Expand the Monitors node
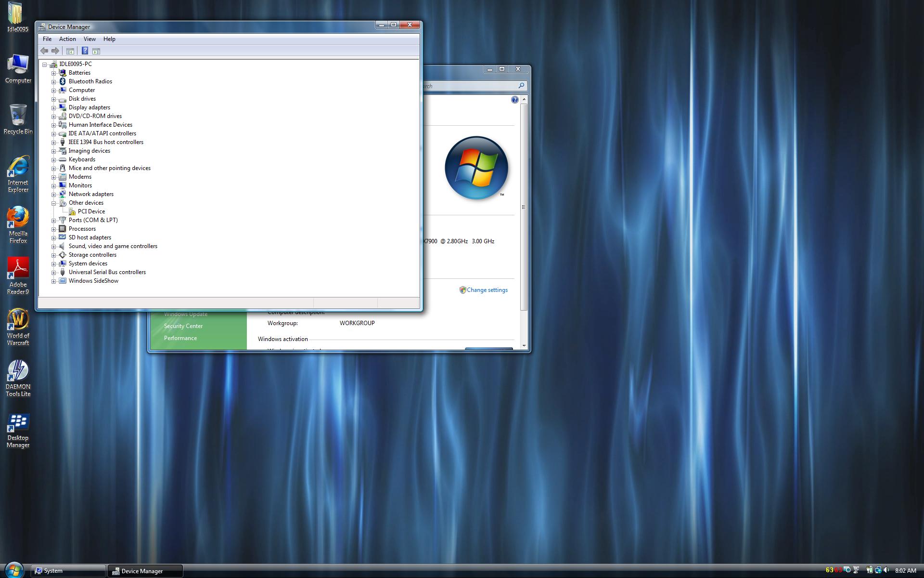This screenshot has height=578, width=924. pos(54,185)
